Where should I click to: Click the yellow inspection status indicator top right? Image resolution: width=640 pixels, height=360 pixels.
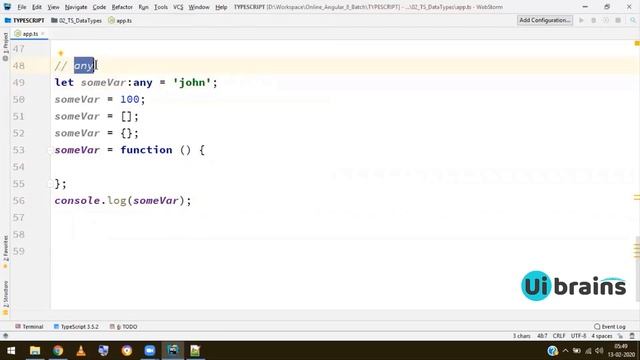tap(637, 43)
